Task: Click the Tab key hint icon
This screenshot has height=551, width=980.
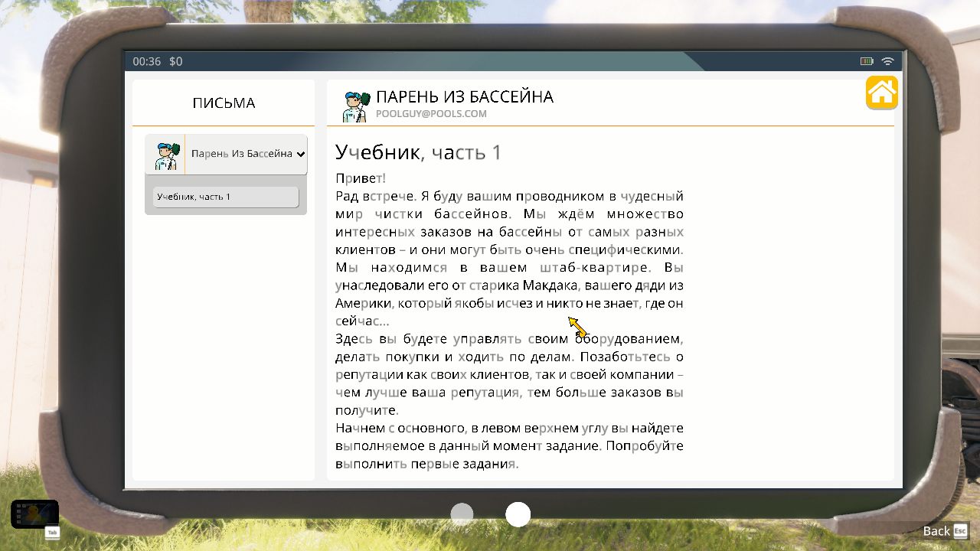Action: coord(52,532)
